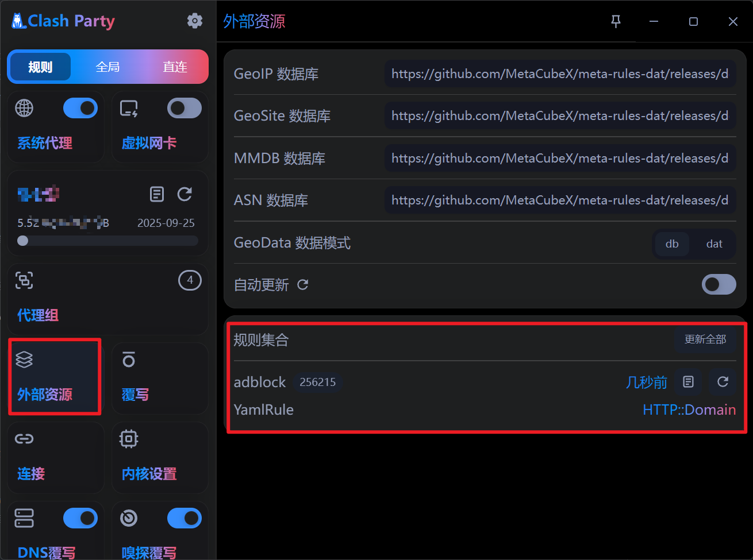Enable the 虚拟网卡 virtual NIC switch
The height and width of the screenshot is (560, 753).
pos(184,108)
